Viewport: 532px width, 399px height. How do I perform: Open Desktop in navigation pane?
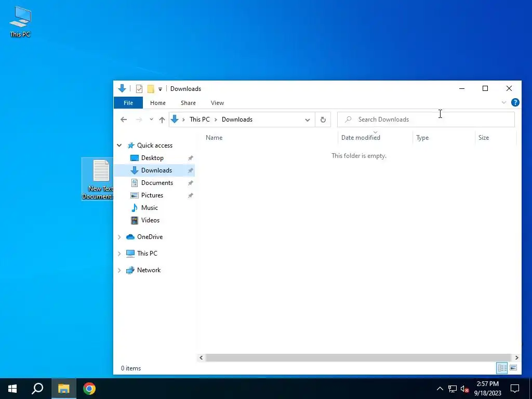152,158
